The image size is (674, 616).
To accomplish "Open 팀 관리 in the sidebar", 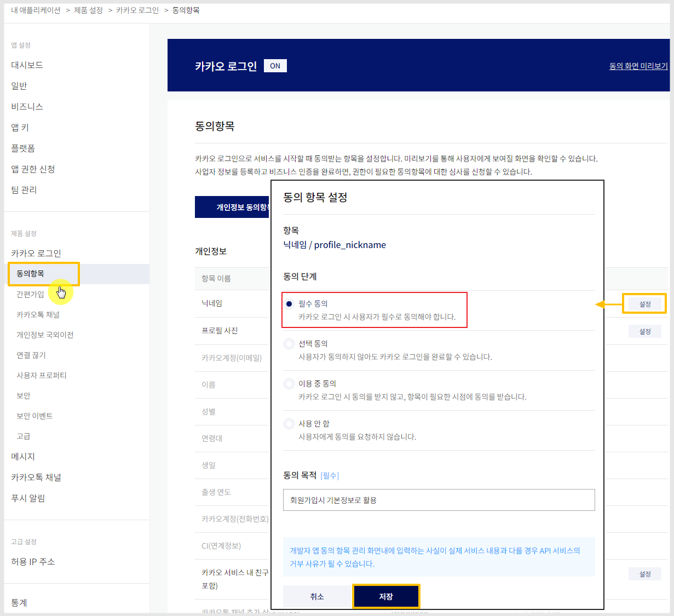I will (x=24, y=190).
